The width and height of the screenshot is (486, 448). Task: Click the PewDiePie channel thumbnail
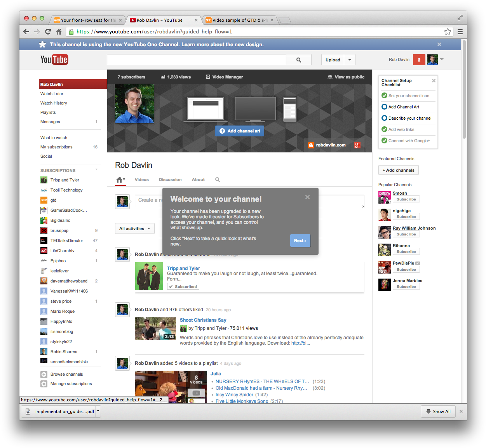coord(385,267)
